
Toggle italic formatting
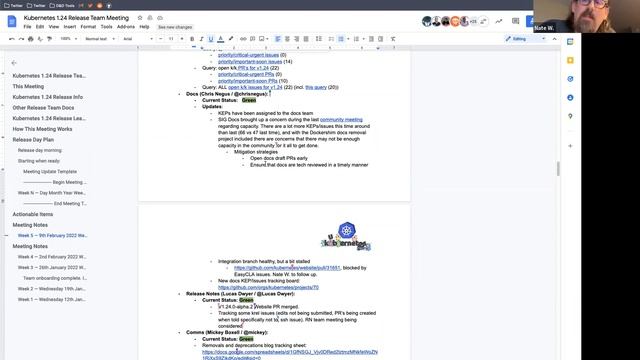point(201,39)
